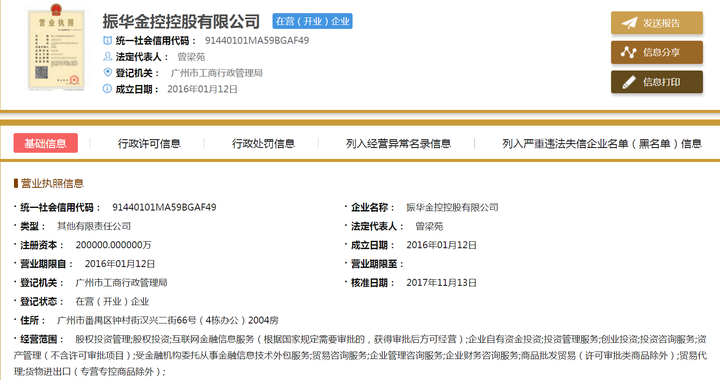Click the credit code icon beside 统一社会信用代码
Screen dimensions: 720x380
tap(107, 40)
